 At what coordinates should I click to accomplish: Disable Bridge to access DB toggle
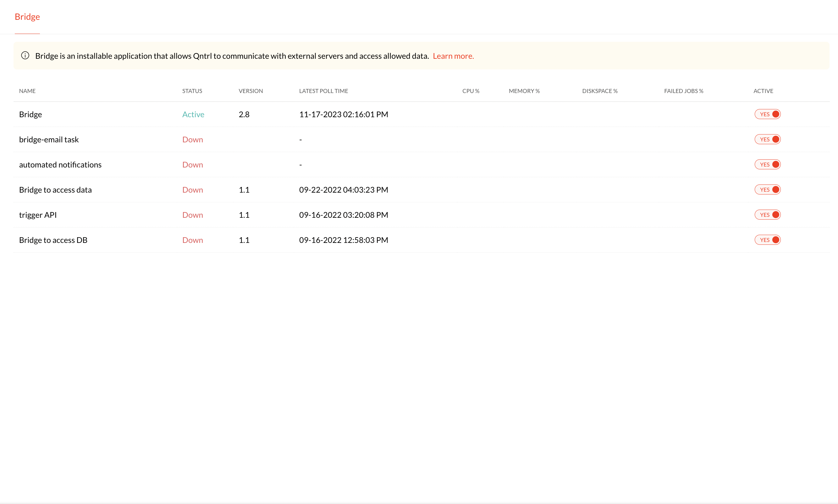pyautogui.click(x=767, y=240)
